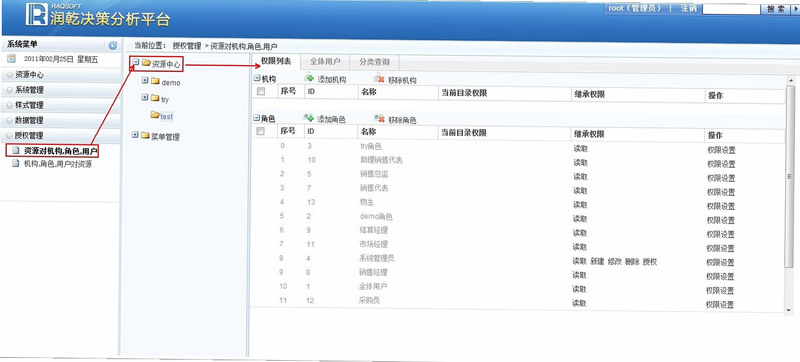The width and height of the screenshot is (800, 362).
Task: Switch to the 全体用户 tab
Action: point(325,62)
